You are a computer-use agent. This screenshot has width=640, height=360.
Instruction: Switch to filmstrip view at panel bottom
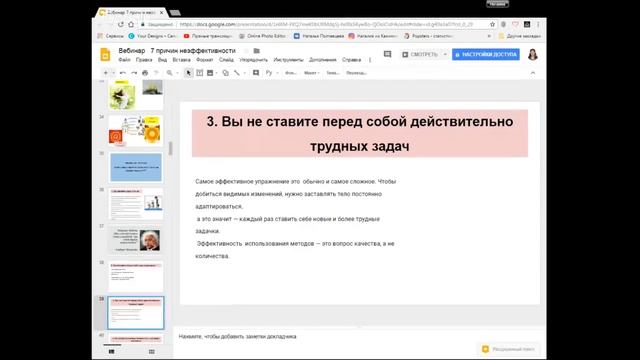[112, 352]
